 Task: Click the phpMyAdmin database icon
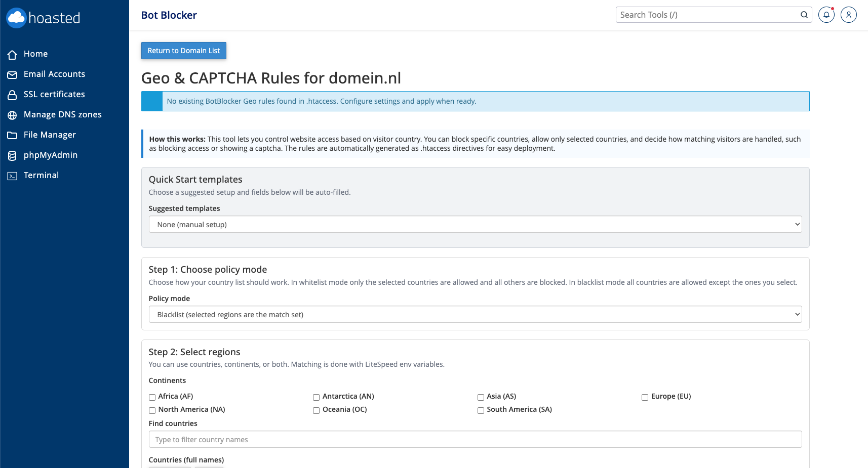pyautogui.click(x=13, y=155)
